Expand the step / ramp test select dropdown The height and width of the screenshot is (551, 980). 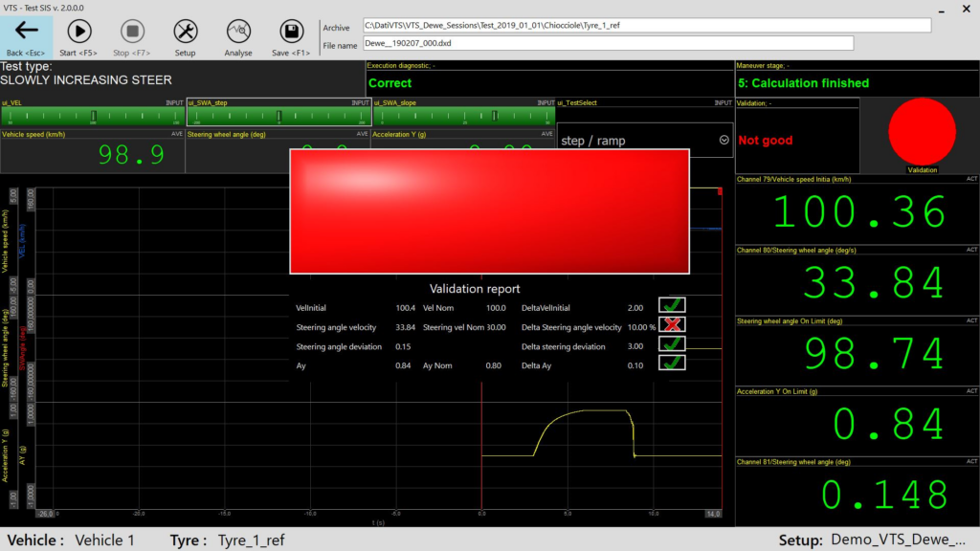click(x=724, y=140)
